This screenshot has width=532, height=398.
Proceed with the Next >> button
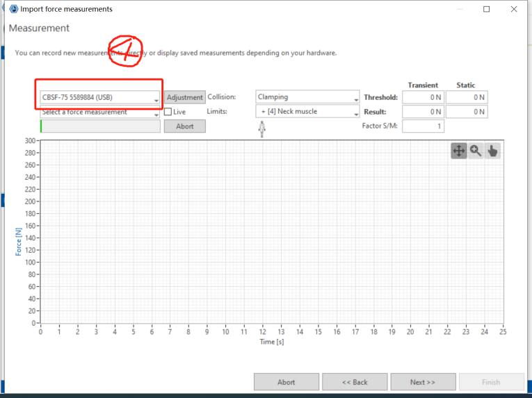422,382
